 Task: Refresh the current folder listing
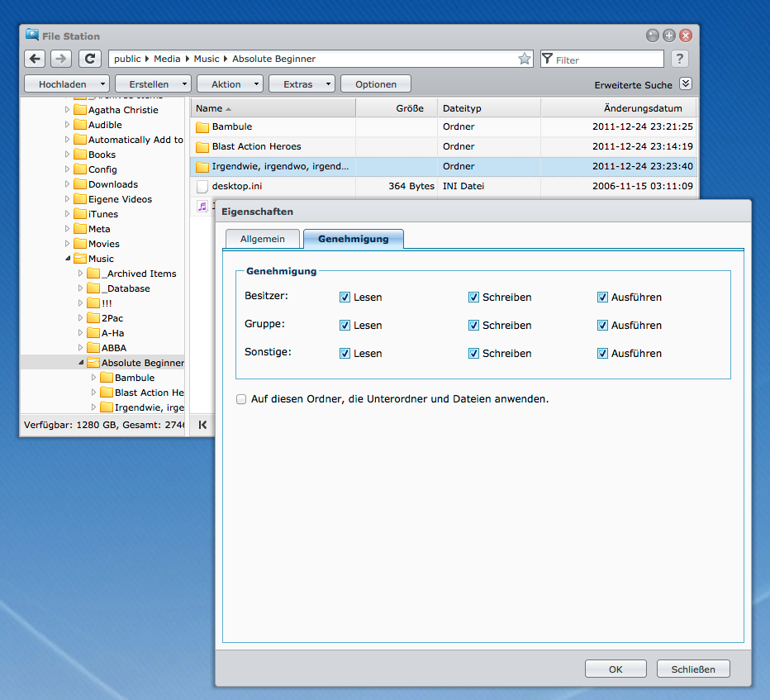(90, 59)
